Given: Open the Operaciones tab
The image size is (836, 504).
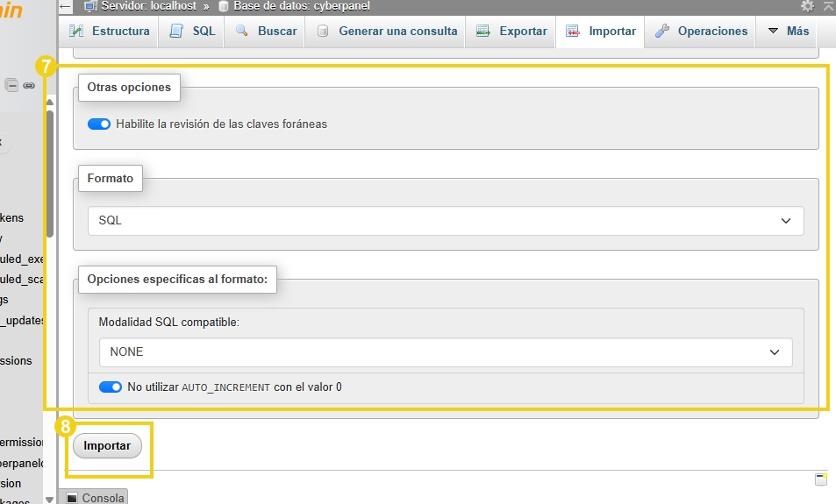Looking at the screenshot, I should (x=701, y=31).
